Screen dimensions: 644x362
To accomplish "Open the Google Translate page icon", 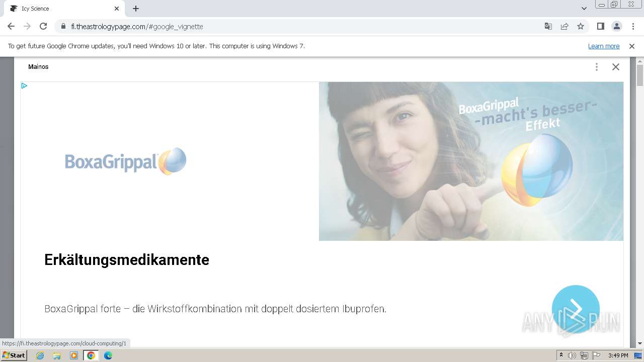I will click(x=548, y=26).
